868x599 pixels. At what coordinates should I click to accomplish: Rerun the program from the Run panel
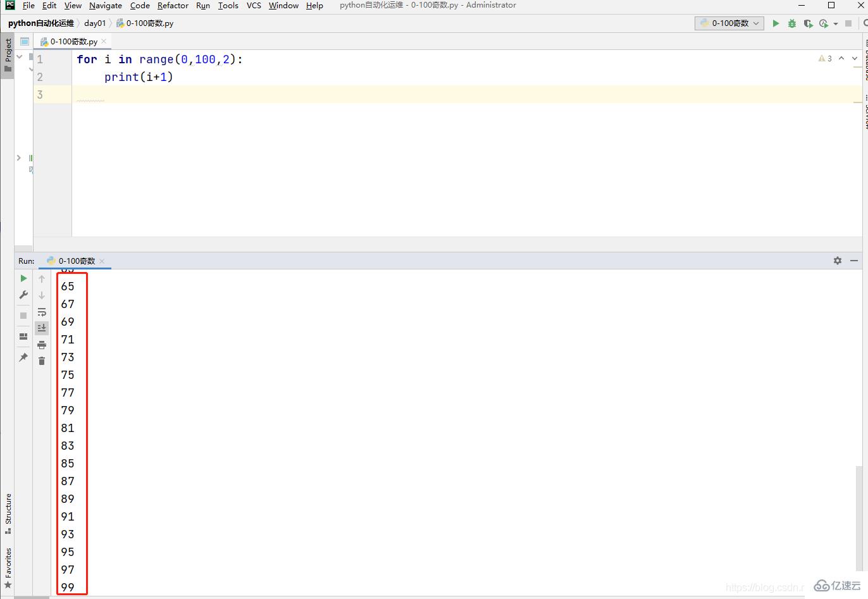tap(23, 278)
